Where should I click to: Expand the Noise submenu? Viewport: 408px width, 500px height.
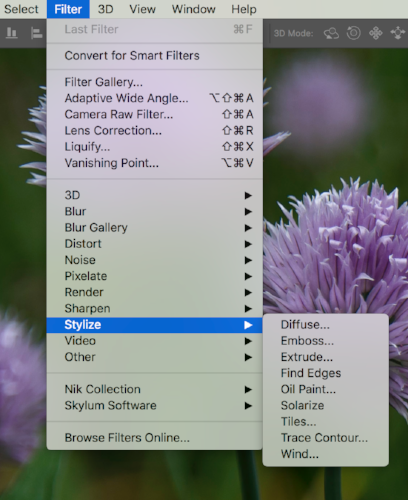155,260
